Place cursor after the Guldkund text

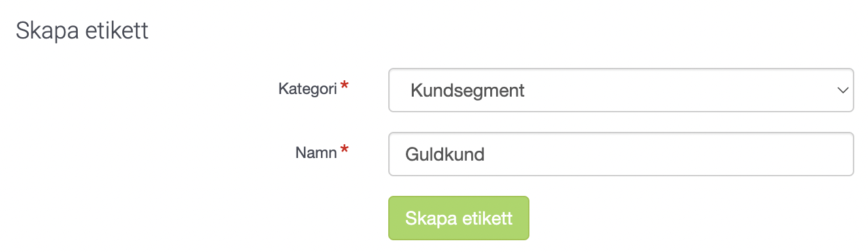(486, 154)
